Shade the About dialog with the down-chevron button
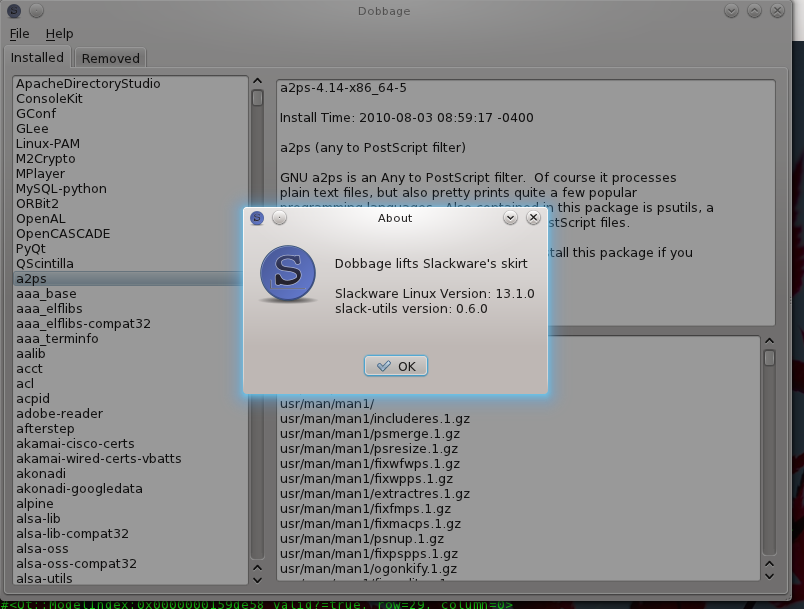Image resolution: width=804 pixels, height=609 pixels. click(510, 218)
